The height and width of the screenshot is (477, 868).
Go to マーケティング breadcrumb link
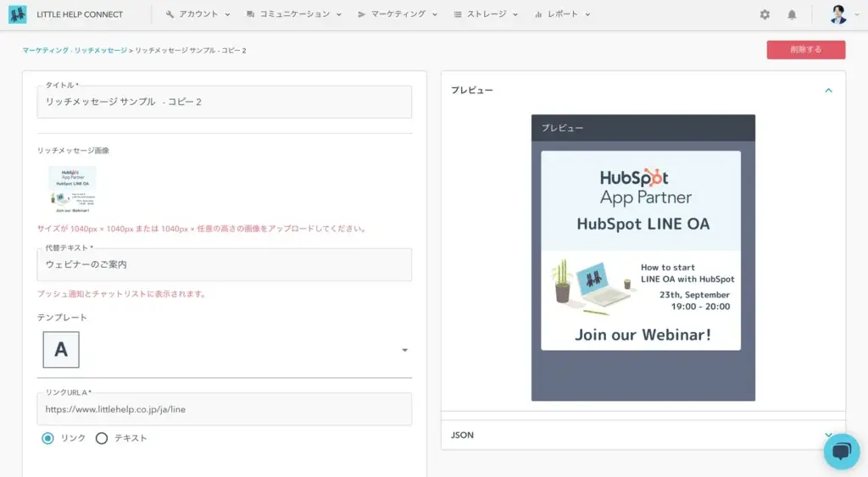[x=46, y=51]
